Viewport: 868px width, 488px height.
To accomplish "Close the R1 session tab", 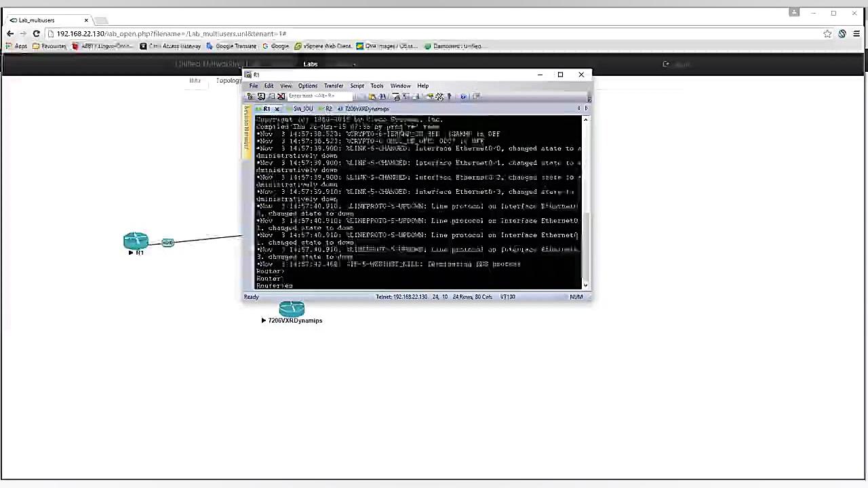I will pos(277,109).
